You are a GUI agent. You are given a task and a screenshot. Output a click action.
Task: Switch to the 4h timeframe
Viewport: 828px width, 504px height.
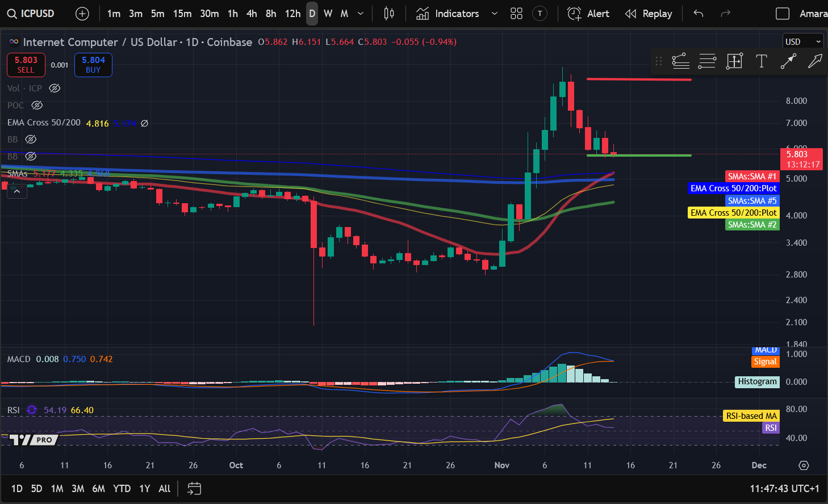tap(252, 14)
